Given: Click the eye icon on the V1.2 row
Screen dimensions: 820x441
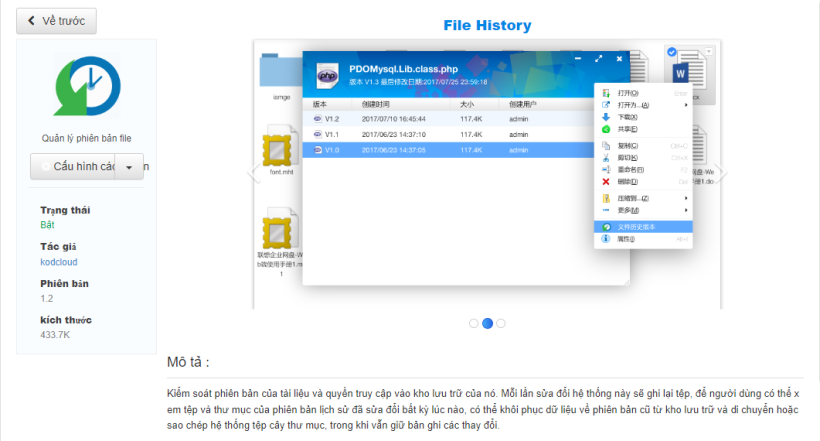Looking at the screenshot, I should [317, 119].
